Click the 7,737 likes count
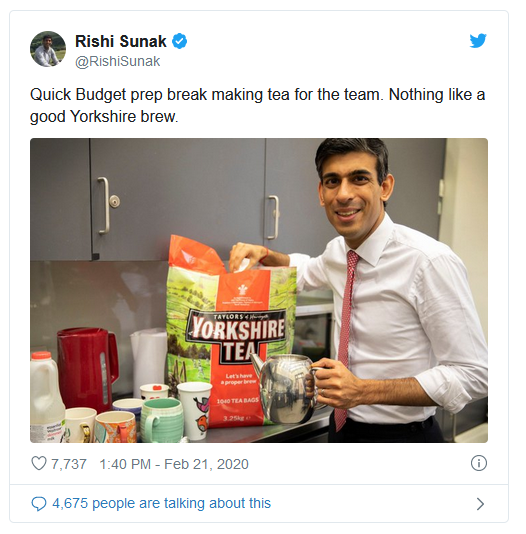Image resolution: width=526 pixels, height=534 pixels. 68,464
